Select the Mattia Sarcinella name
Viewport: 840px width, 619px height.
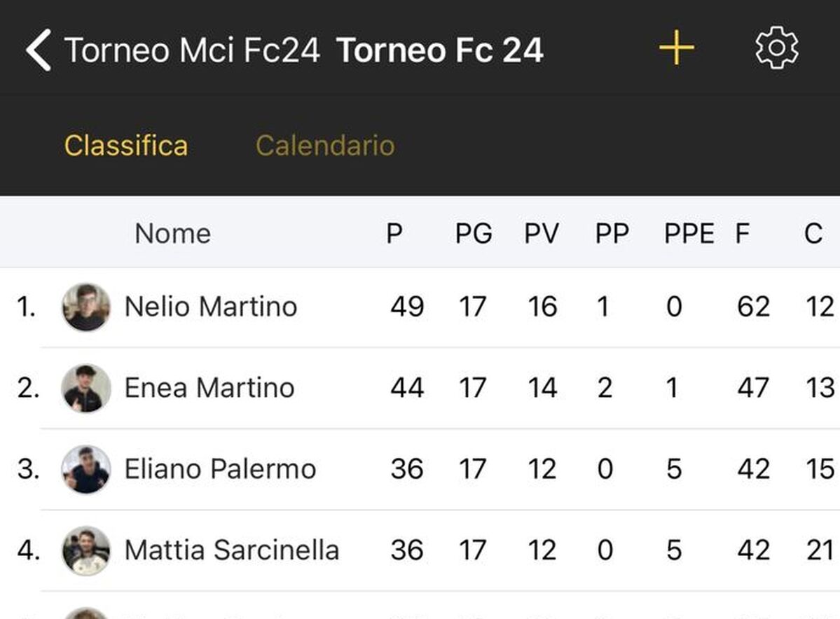coord(231,550)
